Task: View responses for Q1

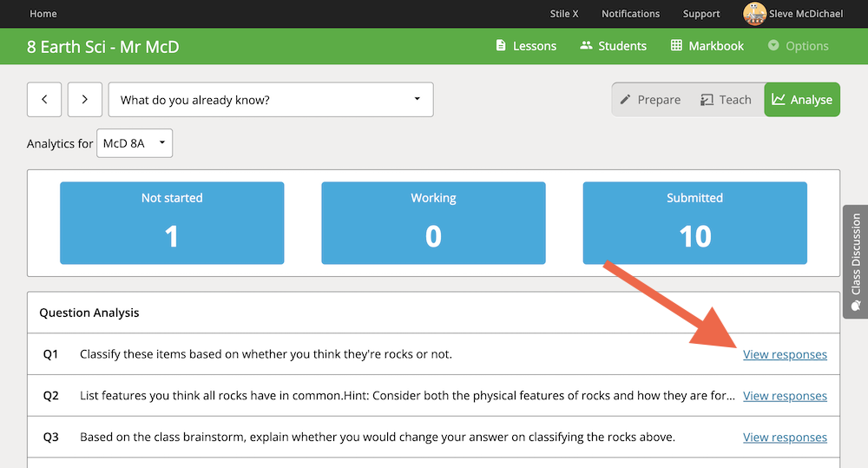Action: tap(785, 354)
